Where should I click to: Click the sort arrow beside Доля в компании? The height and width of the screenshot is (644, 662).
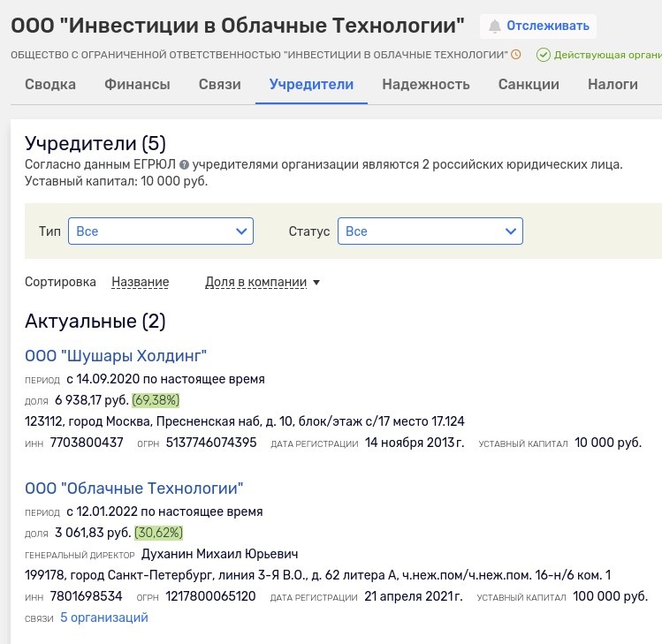316,283
